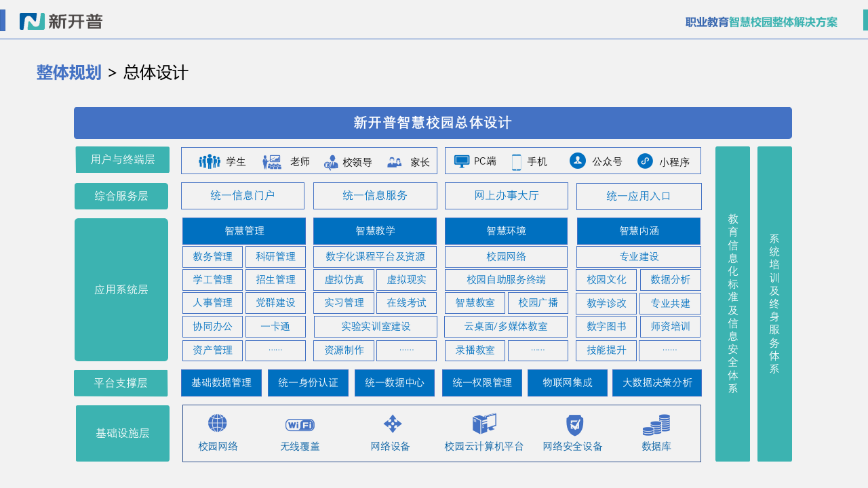
Task: Click the 统一身份认证 button
Action: coord(308,382)
